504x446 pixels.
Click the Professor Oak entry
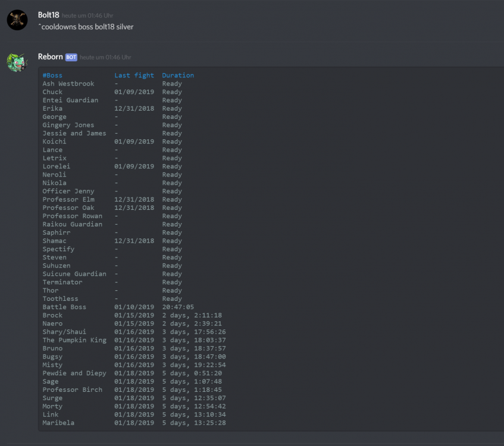(68, 208)
